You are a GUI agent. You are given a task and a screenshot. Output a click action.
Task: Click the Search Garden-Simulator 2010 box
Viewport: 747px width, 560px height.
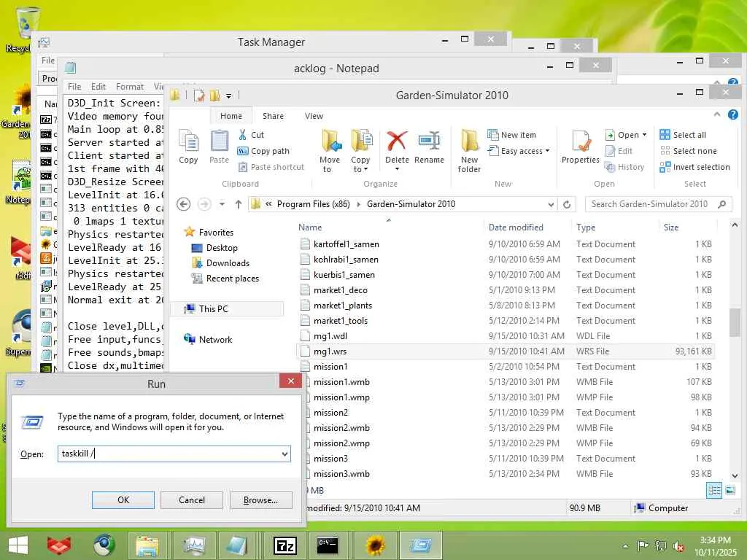(659, 204)
